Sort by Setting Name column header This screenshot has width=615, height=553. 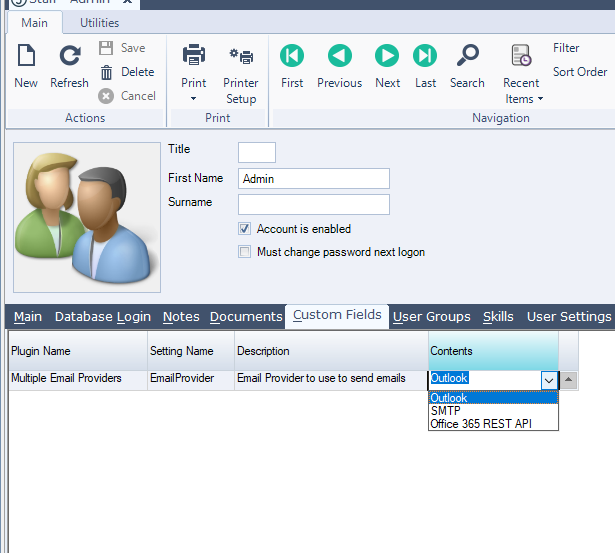191,351
